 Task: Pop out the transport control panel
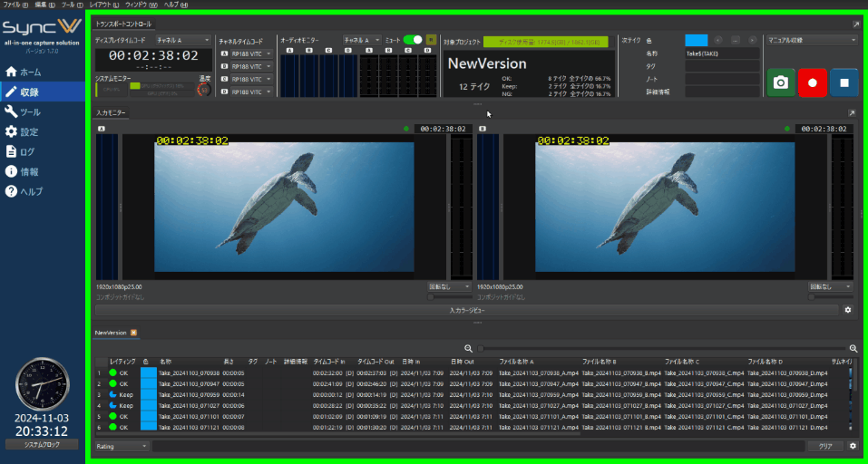coord(855,24)
